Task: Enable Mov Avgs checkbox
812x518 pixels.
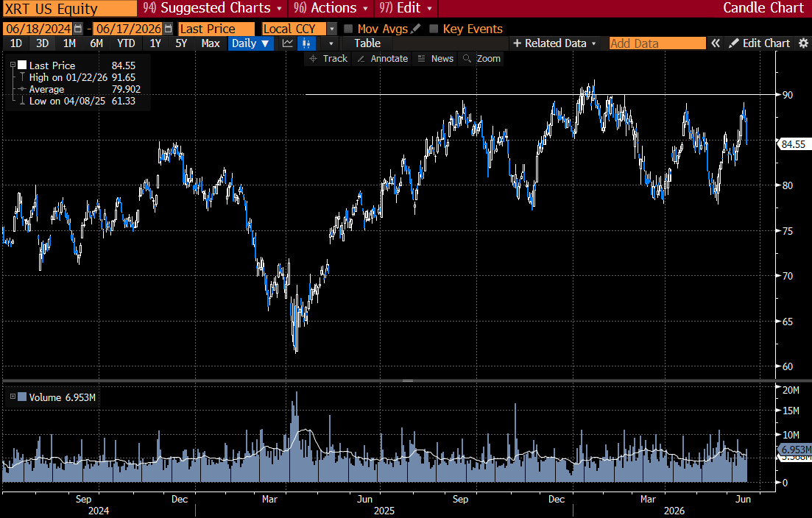Action: click(348, 29)
